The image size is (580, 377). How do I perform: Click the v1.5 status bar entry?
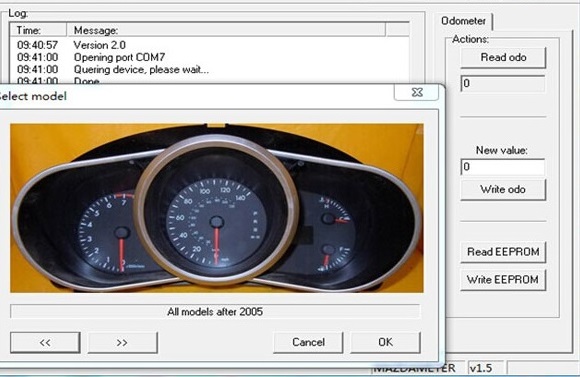[x=486, y=368]
